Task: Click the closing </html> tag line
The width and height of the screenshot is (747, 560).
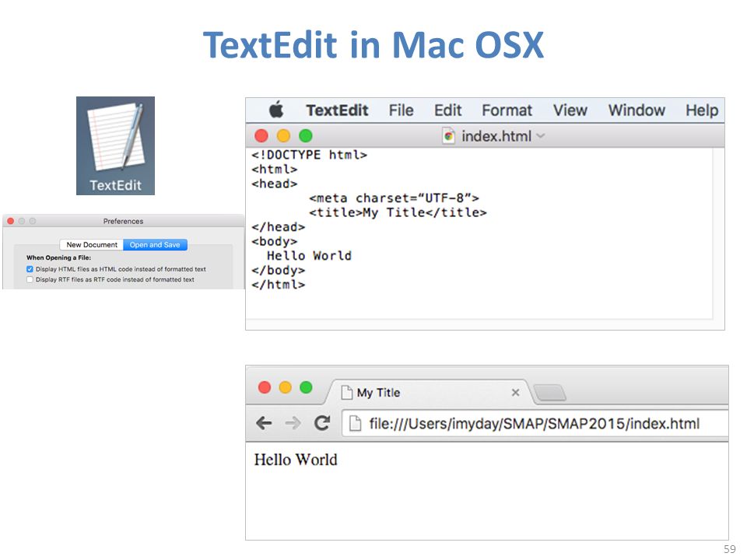Action: click(279, 285)
